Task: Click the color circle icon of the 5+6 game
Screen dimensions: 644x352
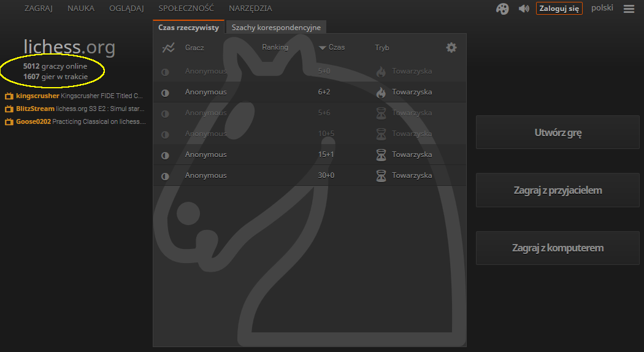Action: click(x=165, y=113)
